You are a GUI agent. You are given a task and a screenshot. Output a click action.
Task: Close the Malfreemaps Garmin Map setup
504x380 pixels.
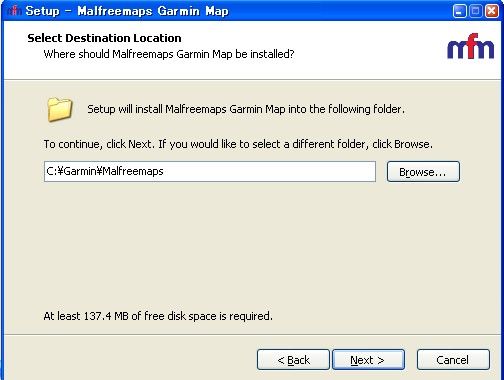pyautogui.click(x=492, y=11)
